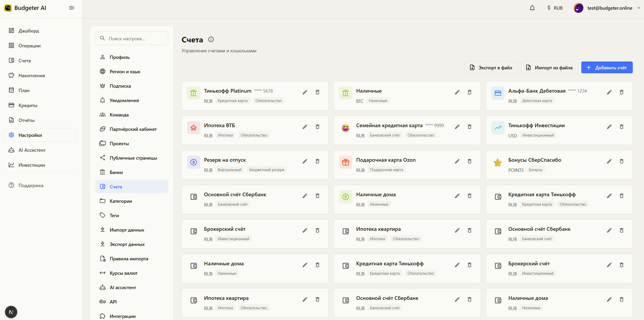
Task: Collapse the sidebar with the menu icon
Action: tap(72, 8)
